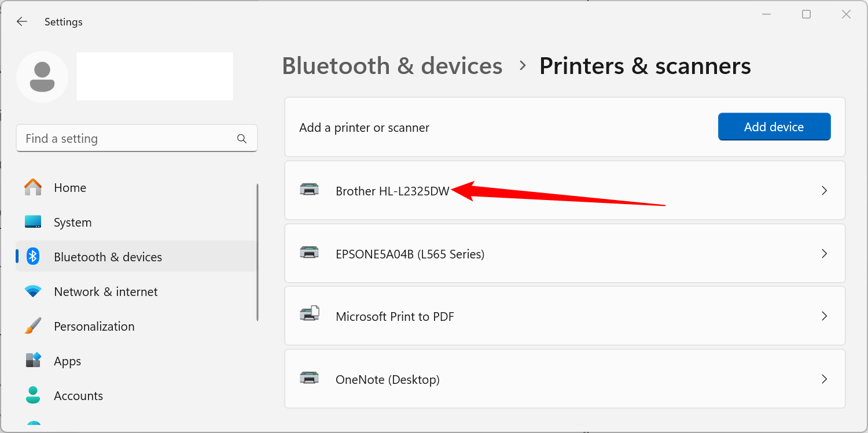Click the Bluetooth icon in sidebar

point(33,257)
